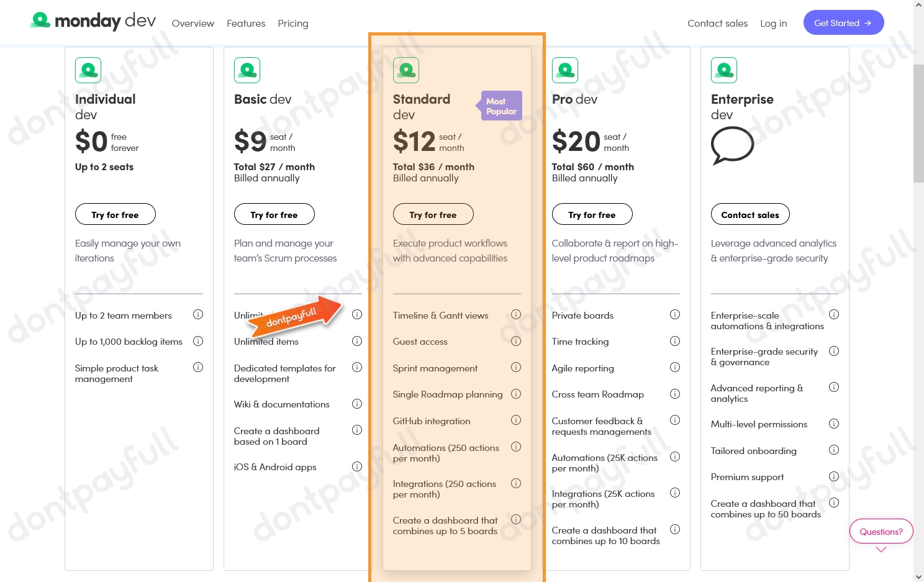
Task: Click the speech bubble icon on Enterprise plan
Action: point(733,146)
